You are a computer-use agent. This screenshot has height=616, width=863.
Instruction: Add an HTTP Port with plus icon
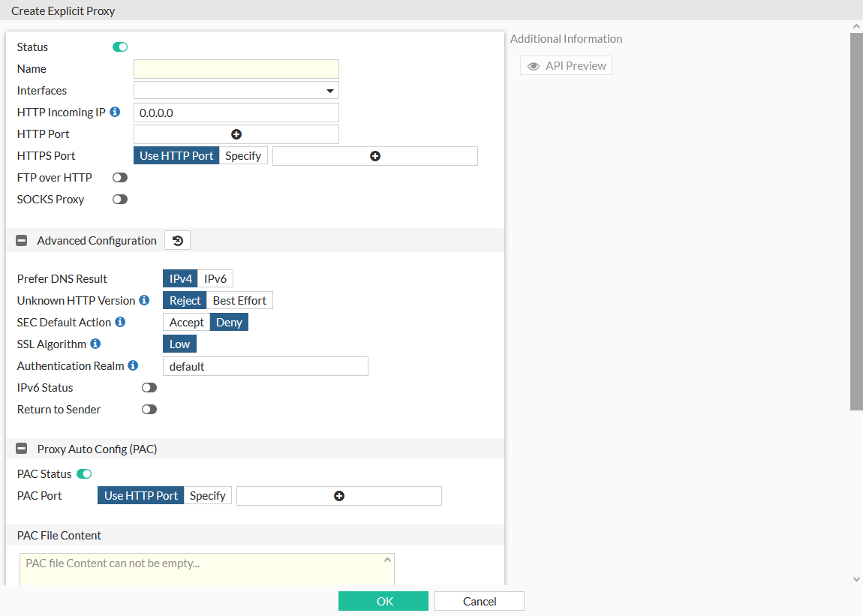pyautogui.click(x=236, y=134)
